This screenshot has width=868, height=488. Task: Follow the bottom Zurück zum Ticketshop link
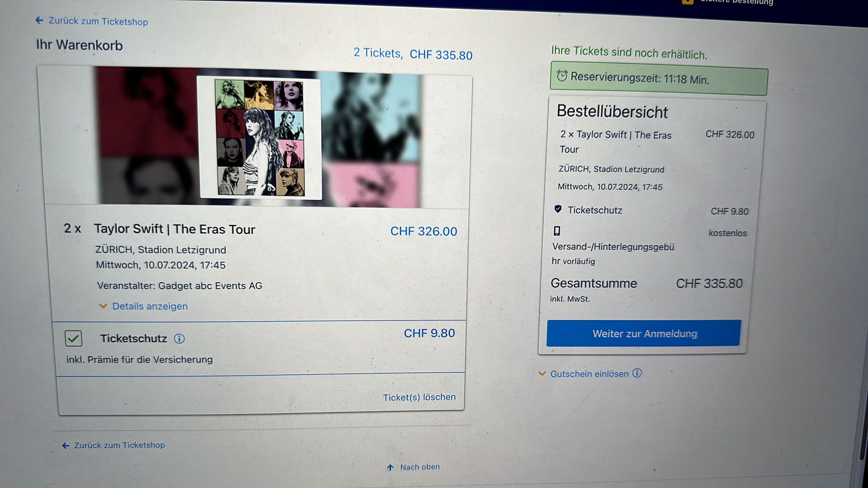[120, 445]
